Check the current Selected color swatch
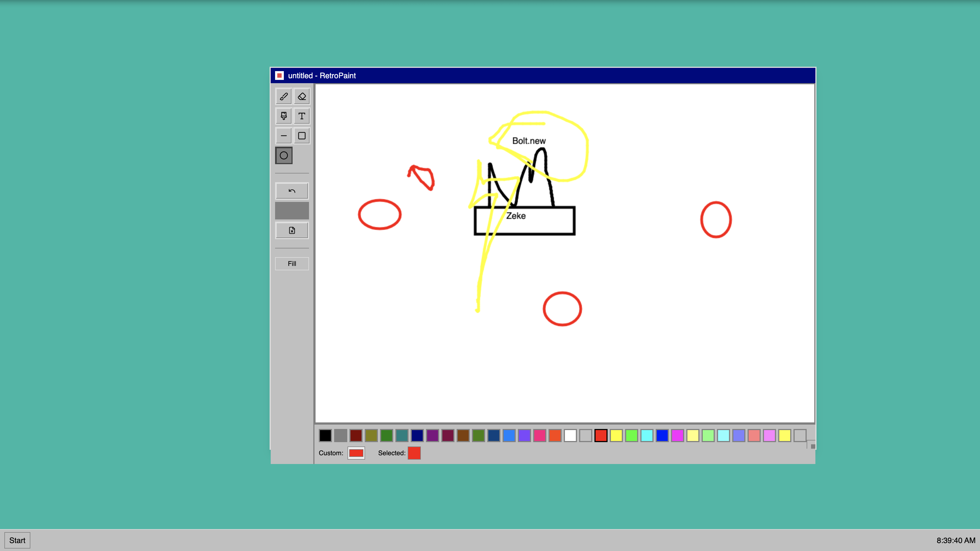Viewport: 980px width, 551px height. pos(414,453)
